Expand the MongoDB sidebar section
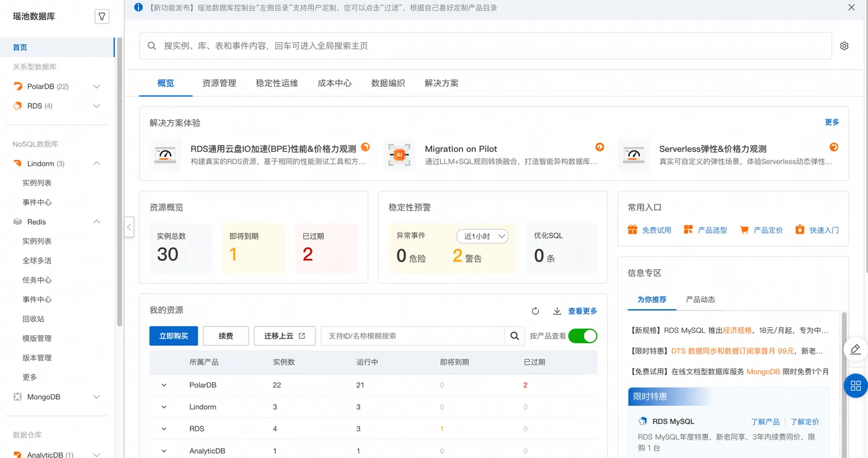This screenshot has width=868, height=458. coord(96,397)
